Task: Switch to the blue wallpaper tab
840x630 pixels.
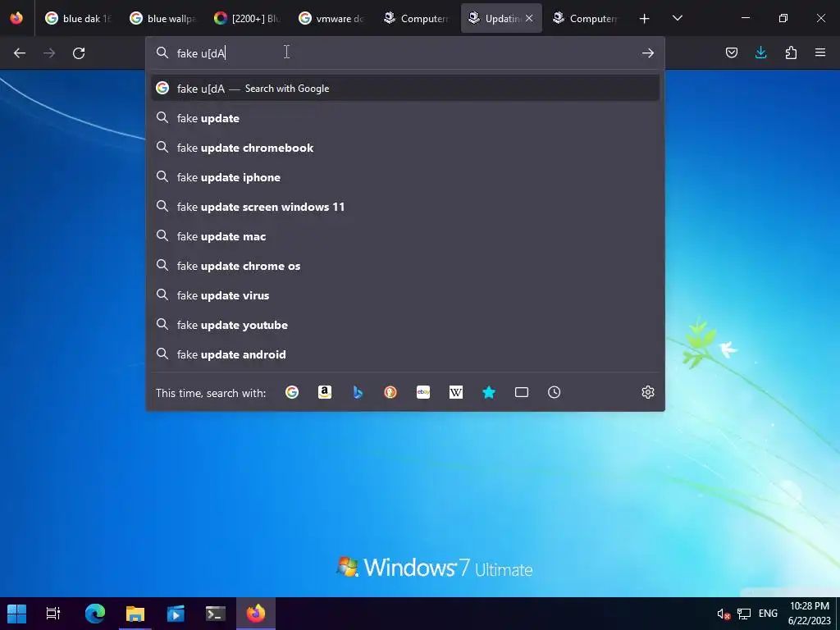Action: (x=163, y=18)
